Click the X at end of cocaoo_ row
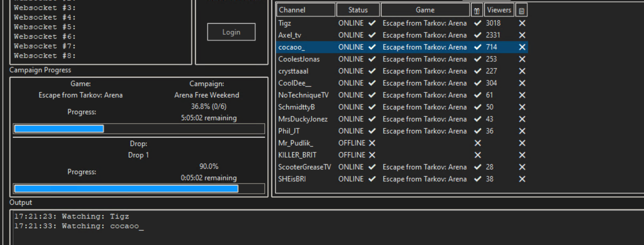Image resolution: width=644 pixels, height=245 pixels. 522,47
